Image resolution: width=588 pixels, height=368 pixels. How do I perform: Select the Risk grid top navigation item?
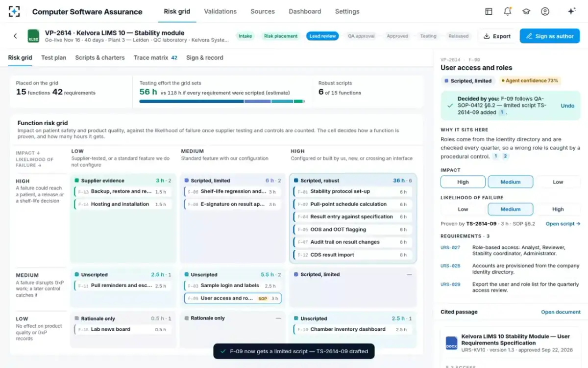click(x=177, y=11)
